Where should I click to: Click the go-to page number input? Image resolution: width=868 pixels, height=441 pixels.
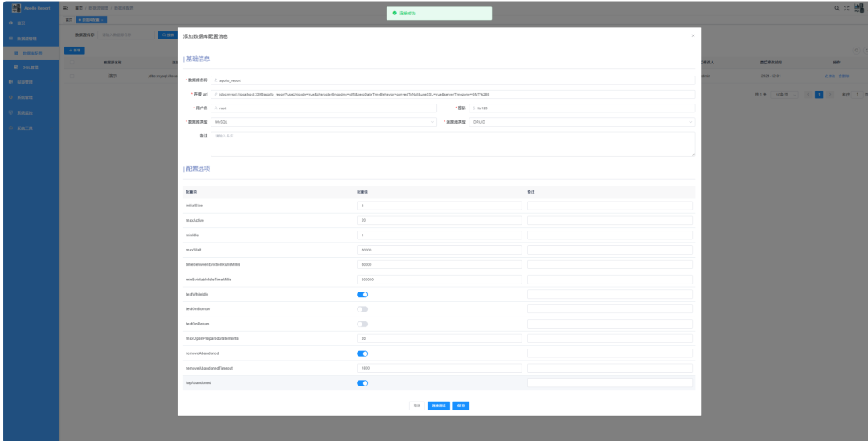click(857, 95)
